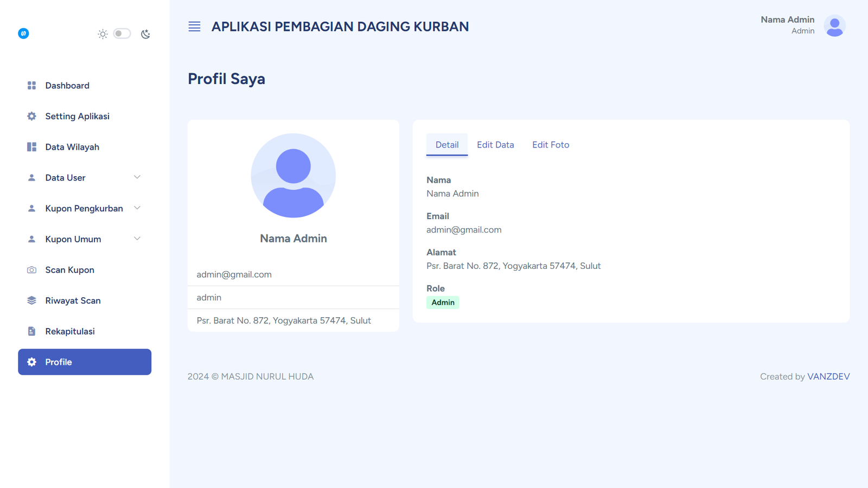Open the admin avatar in header
The width and height of the screenshot is (868, 488).
[834, 25]
